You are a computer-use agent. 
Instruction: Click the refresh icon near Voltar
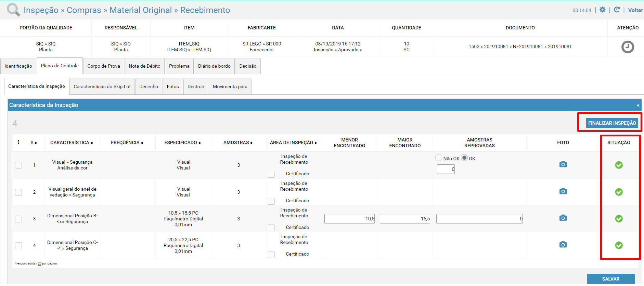(x=617, y=10)
